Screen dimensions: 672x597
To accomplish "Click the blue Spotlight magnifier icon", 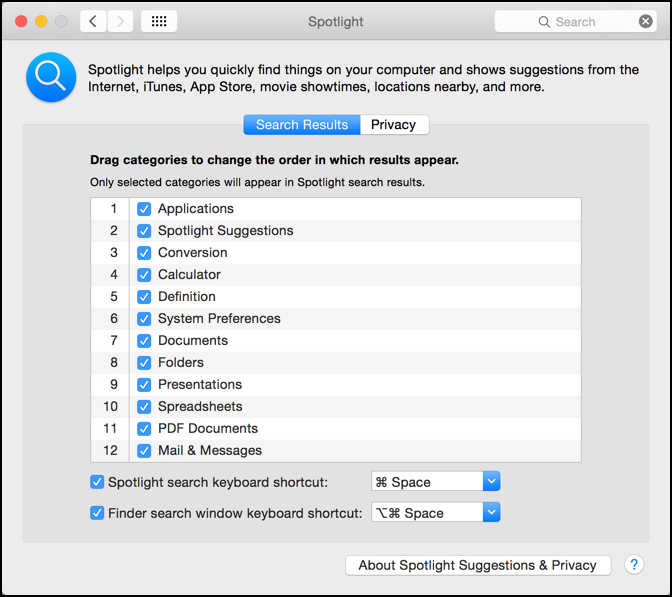I will click(51, 77).
